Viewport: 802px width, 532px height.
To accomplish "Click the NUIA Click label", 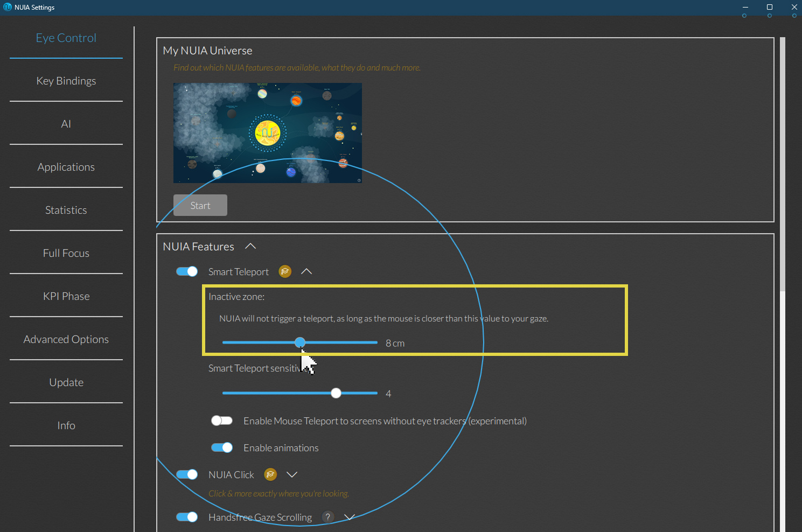I will point(231,475).
